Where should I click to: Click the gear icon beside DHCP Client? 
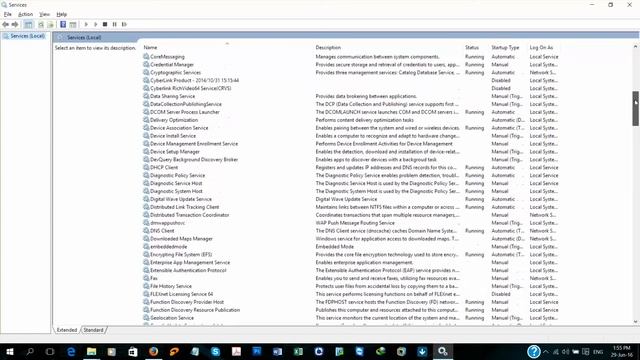click(x=146, y=167)
